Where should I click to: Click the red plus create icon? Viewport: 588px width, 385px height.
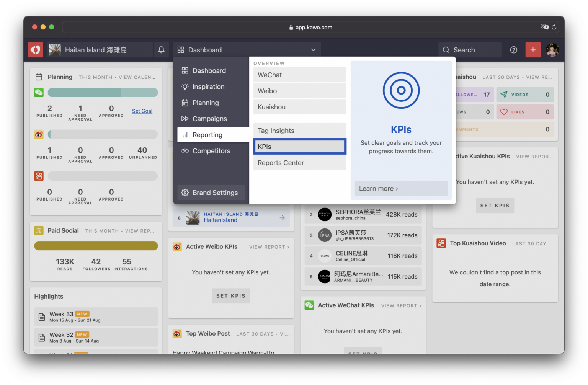coord(533,50)
